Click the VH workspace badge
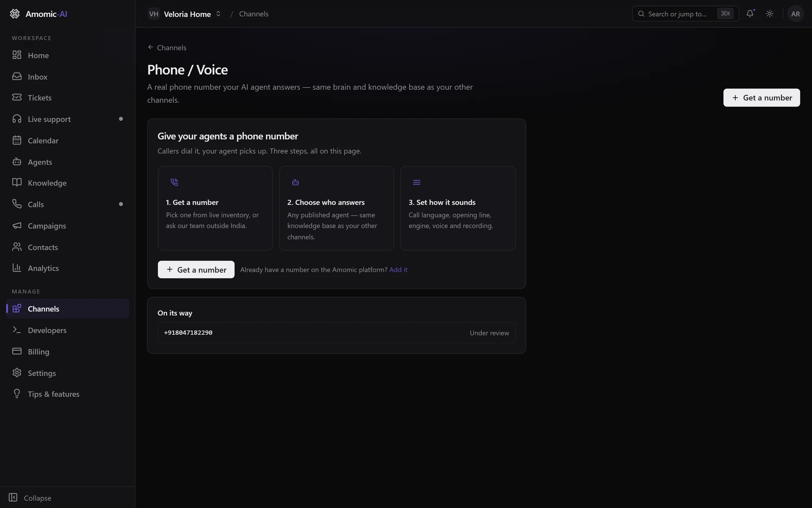Image resolution: width=812 pixels, height=508 pixels. tap(154, 14)
